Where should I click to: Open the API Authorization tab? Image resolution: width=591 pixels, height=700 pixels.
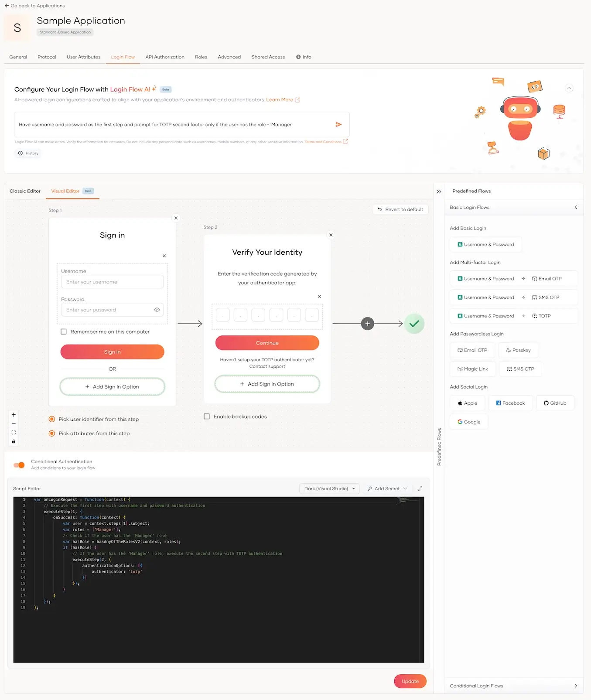coord(165,57)
